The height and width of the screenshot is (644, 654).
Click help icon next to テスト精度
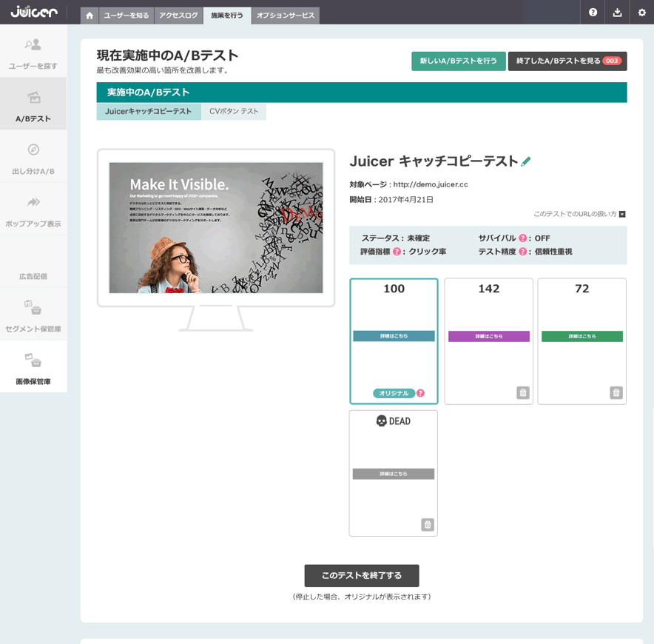click(522, 252)
